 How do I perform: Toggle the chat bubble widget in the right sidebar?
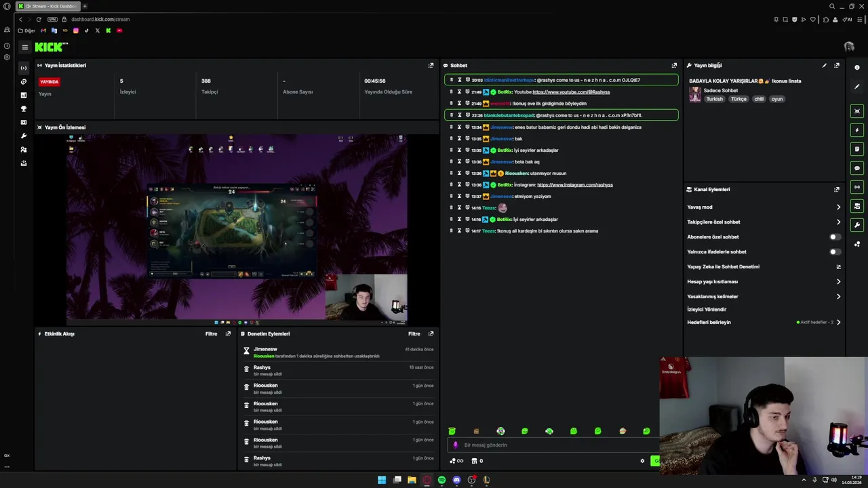click(x=857, y=168)
